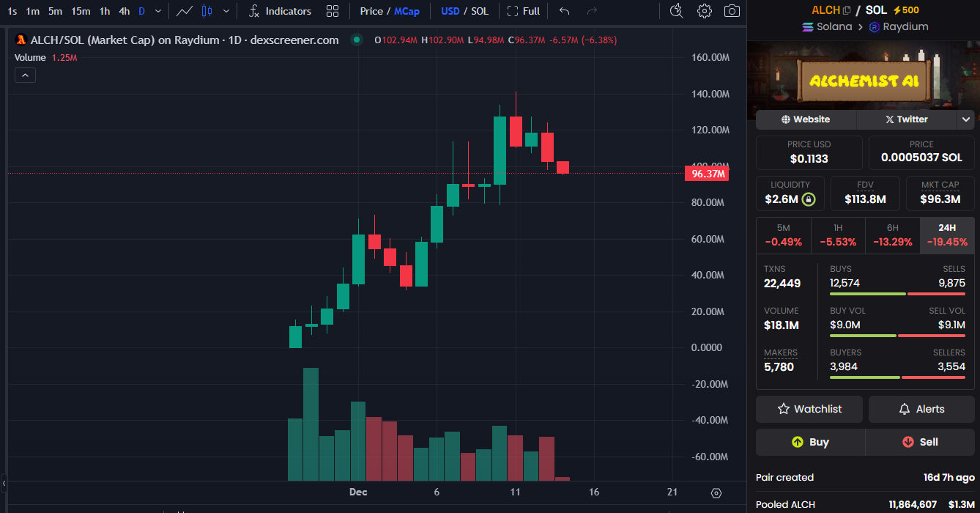This screenshot has height=513, width=980.
Task: Click the undo arrow in chart toolbar
Action: pyautogui.click(x=564, y=11)
